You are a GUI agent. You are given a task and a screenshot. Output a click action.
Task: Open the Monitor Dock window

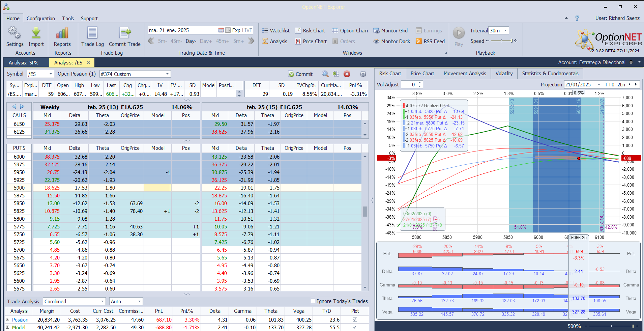(x=392, y=42)
